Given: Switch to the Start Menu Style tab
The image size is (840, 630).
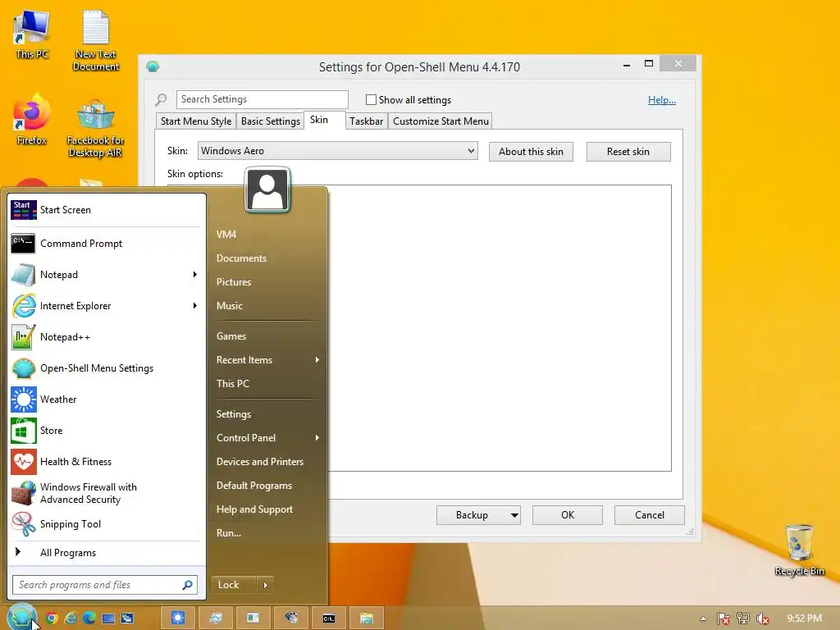Looking at the screenshot, I should tap(196, 121).
